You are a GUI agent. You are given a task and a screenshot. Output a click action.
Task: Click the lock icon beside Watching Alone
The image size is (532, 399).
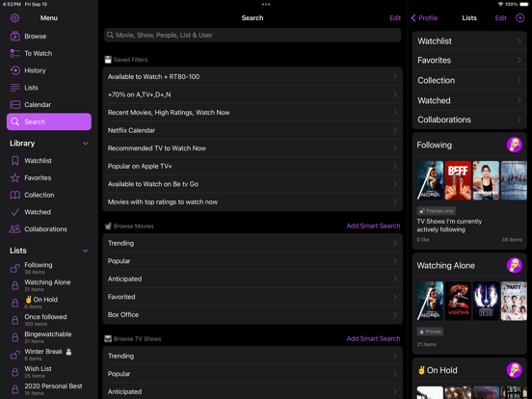(x=14, y=285)
